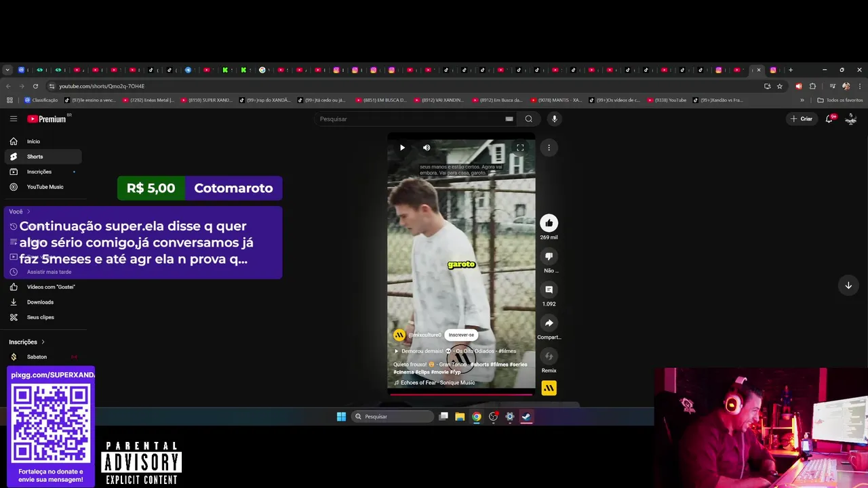Open Chrome's three-dot menu
Viewport: 868px width, 488px height.
(x=859, y=86)
